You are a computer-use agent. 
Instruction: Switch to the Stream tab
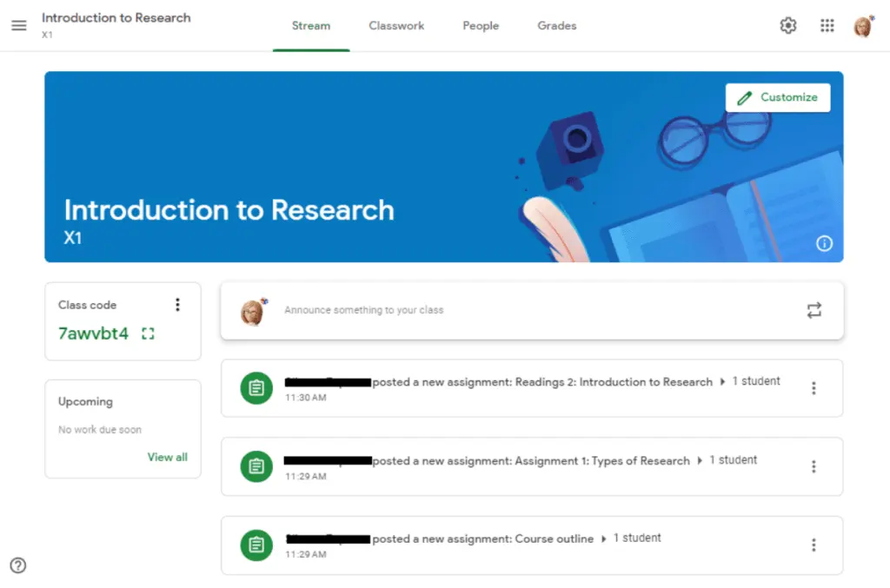311,26
